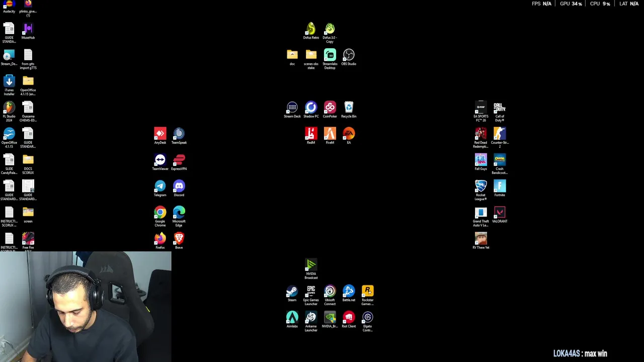The image size is (644, 362).
Task: Launch Brave browser shortcut
Action: click(179, 240)
